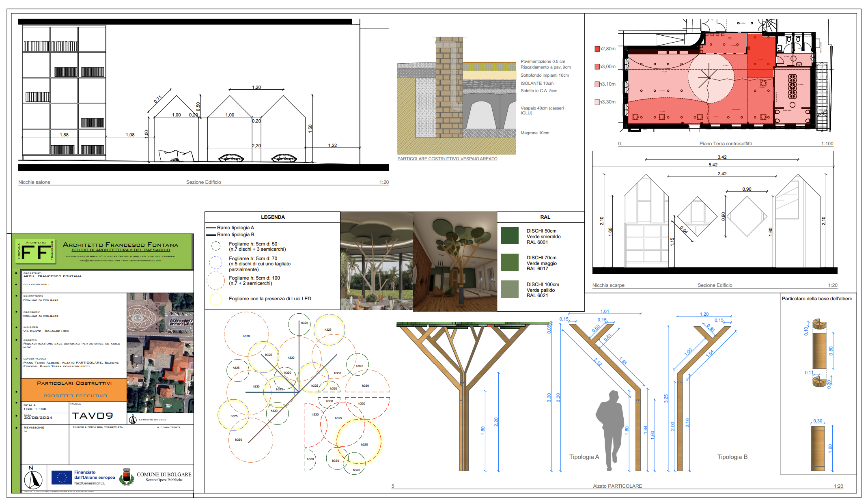
Task: Click the LEGENDA table header
Action: click(273, 217)
